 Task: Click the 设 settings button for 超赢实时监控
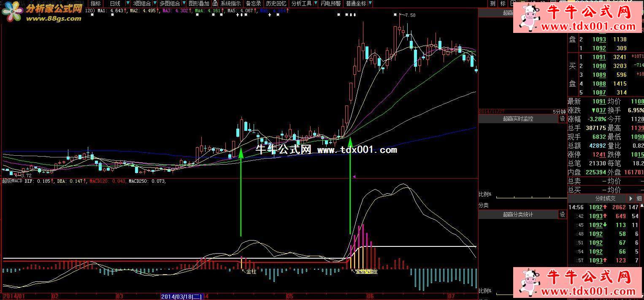tap(562, 119)
